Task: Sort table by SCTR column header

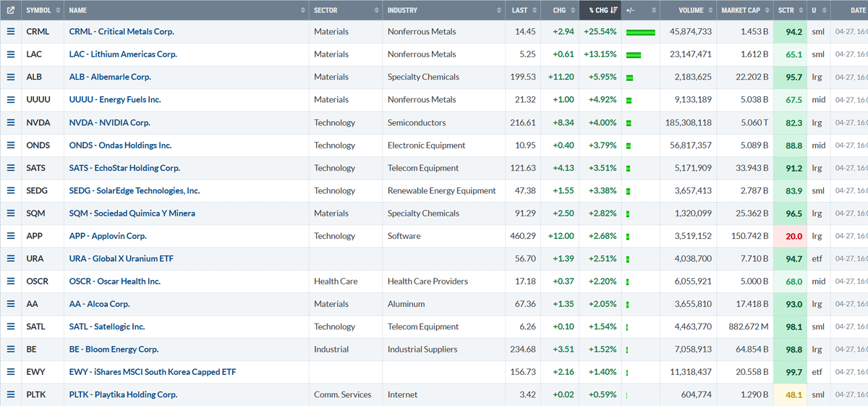Action: pos(790,10)
